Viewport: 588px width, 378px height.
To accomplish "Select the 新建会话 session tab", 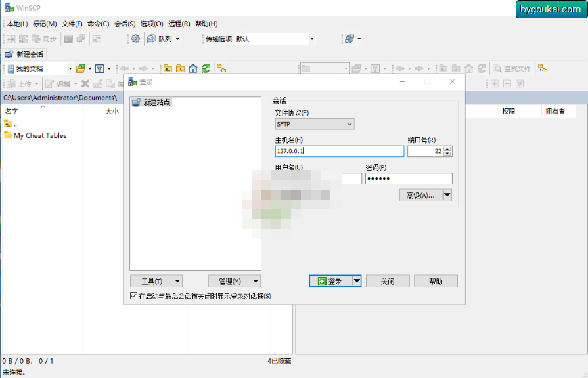I will coord(24,54).
